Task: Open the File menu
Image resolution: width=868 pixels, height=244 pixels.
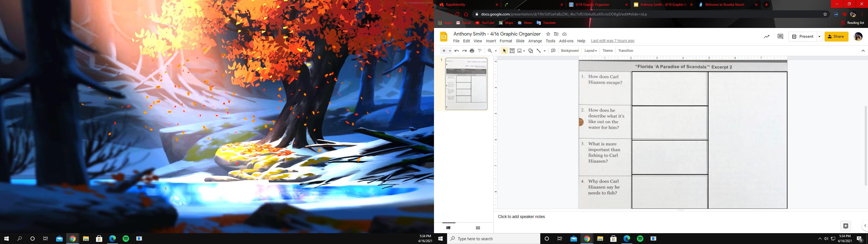Action: tap(456, 41)
